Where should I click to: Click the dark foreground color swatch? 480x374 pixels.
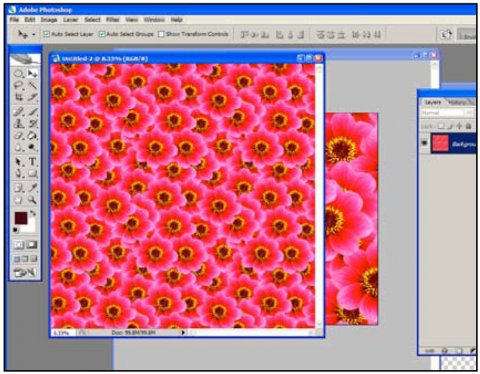tap(21, 218)
